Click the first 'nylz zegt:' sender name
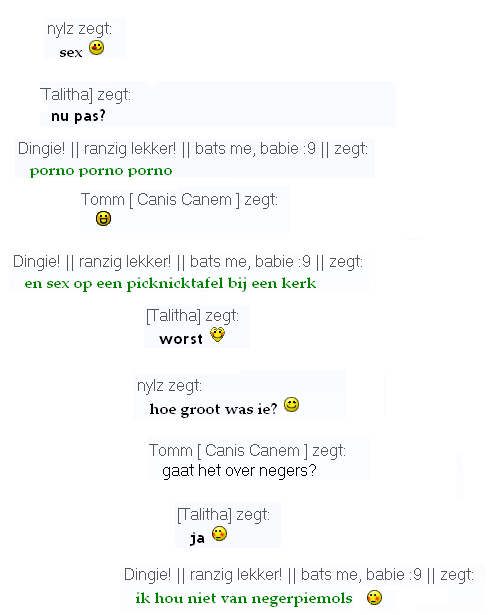Viewport: 495px width, 615px height. (80, 29)
